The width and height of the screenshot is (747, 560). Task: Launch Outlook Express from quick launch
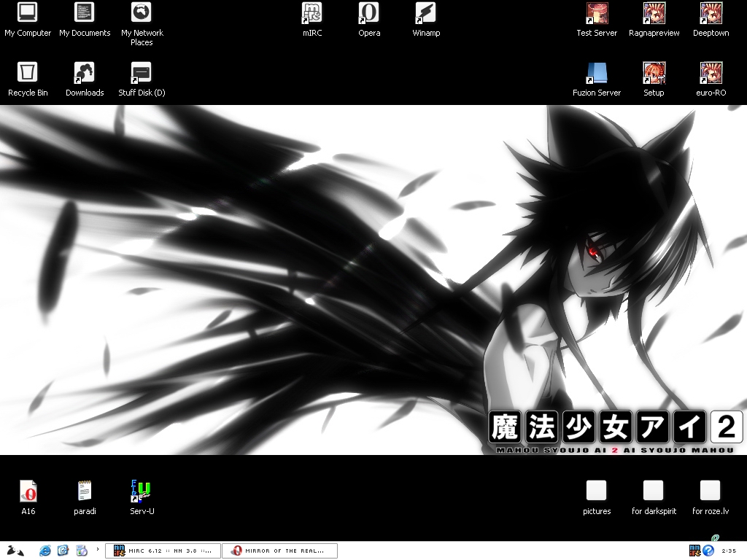(x=63, y=551)
